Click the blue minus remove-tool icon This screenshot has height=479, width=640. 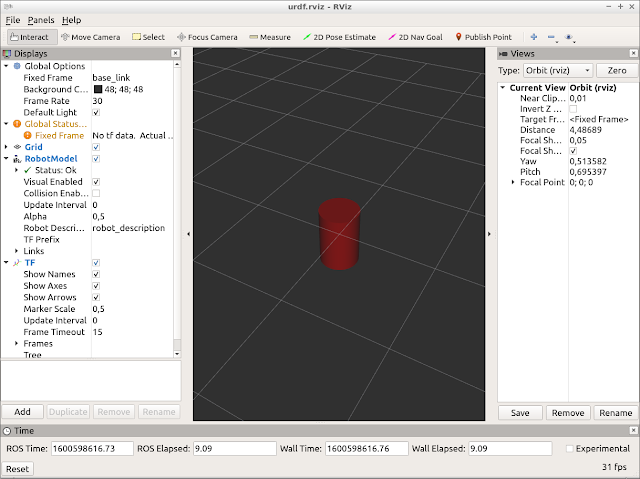click(x=552, y=38)
